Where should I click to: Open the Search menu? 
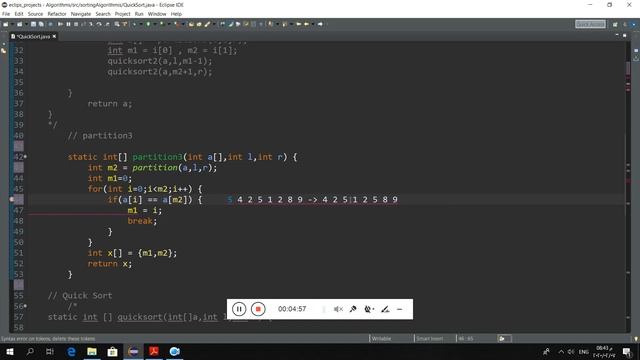103,14
